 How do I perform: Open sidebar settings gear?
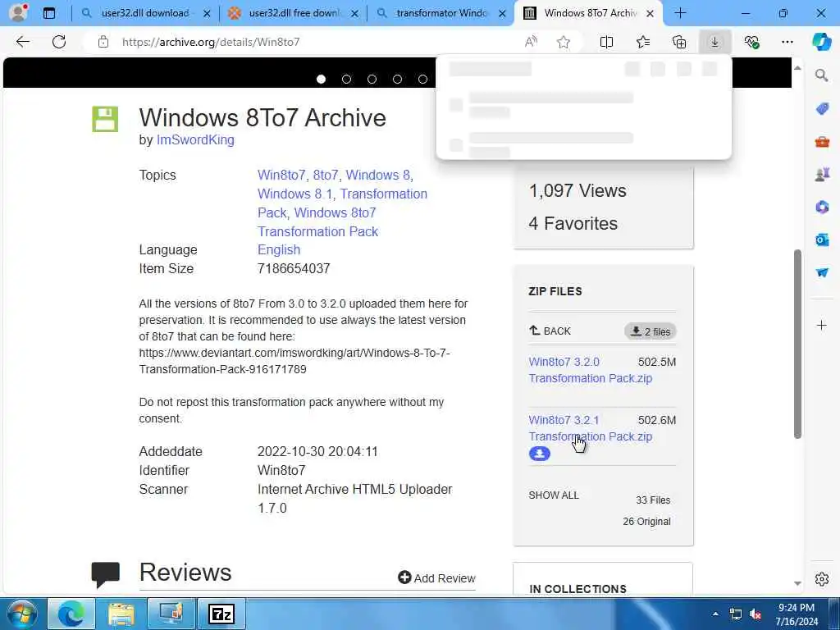822,579
